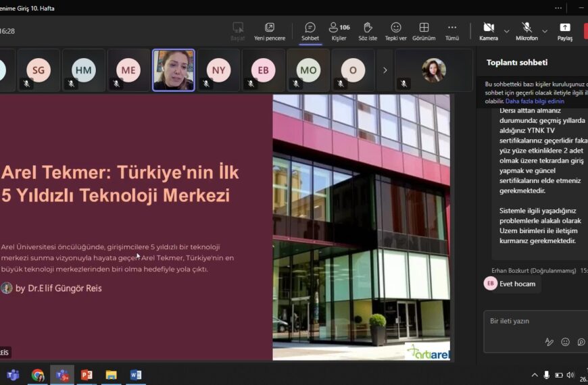Image resolution: width=588 pixels, height=385 pixels.
Task: Show next participants with chevron arrow
Action: 385,70
